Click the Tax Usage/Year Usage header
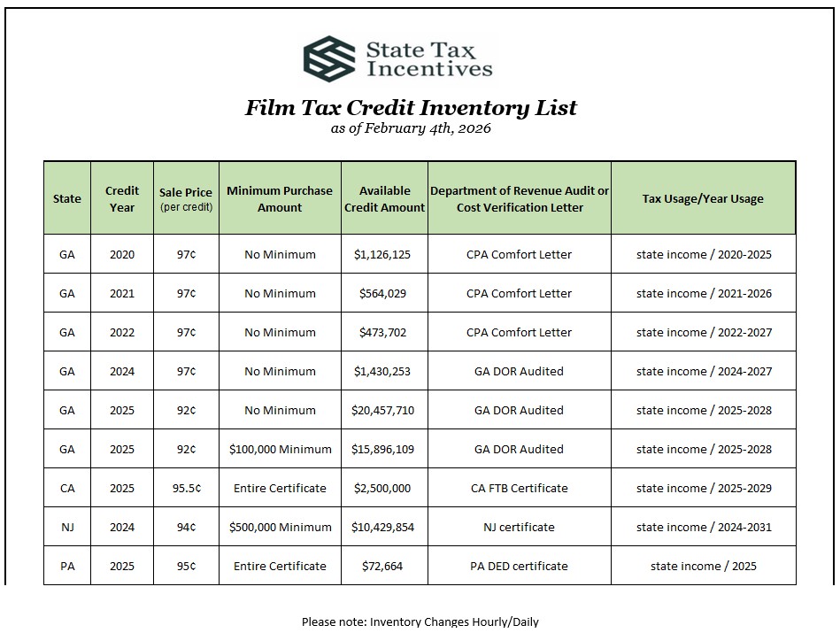This screenshot has height=633, width=840. pos(703,199)
